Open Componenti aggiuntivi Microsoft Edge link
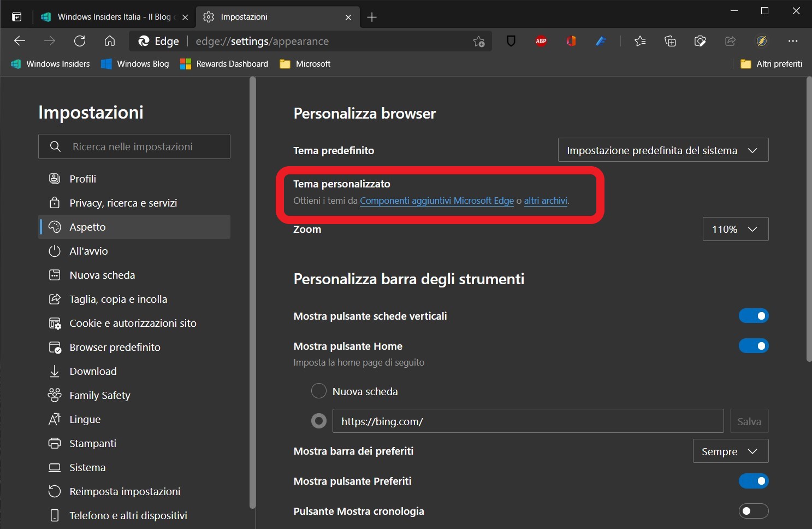The image size is (812, 529). (437, 201)
